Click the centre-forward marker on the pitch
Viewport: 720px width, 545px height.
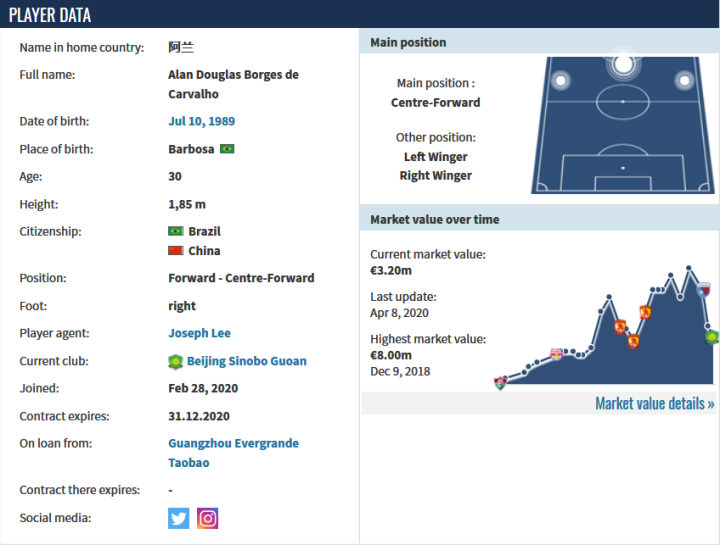[x=624, y=65]
